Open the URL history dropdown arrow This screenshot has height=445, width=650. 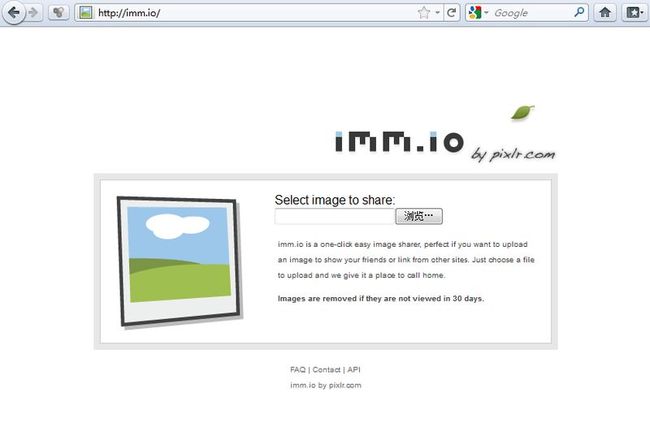pyautogui.click(x=437, y=13)
